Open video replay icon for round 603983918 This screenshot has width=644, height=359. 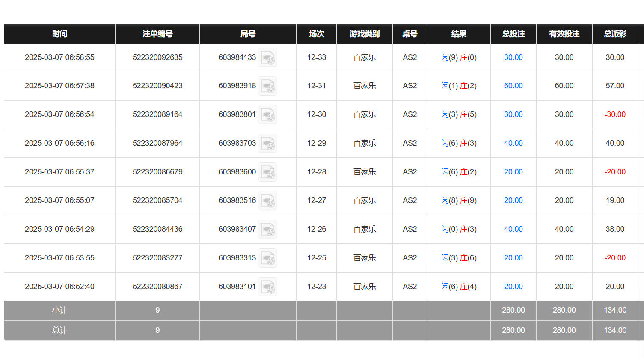(268, 86)
